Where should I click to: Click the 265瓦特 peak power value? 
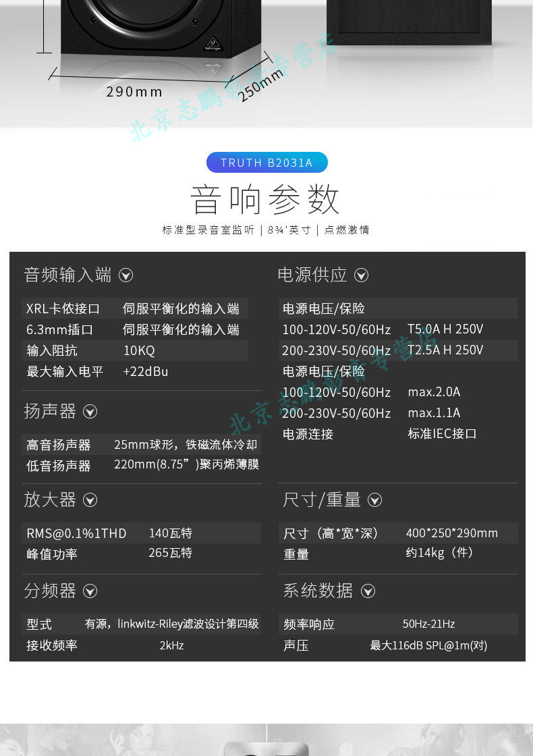tap(171, 553)
